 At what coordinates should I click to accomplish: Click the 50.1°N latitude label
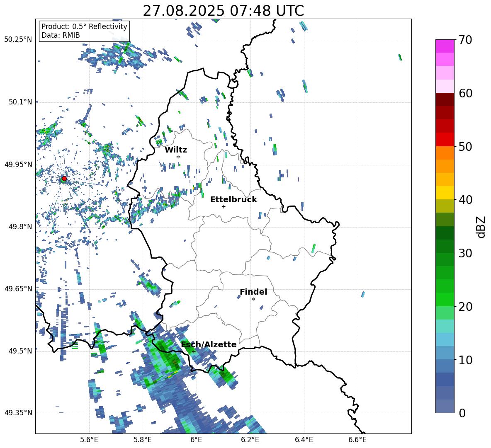tap(20, 102)
